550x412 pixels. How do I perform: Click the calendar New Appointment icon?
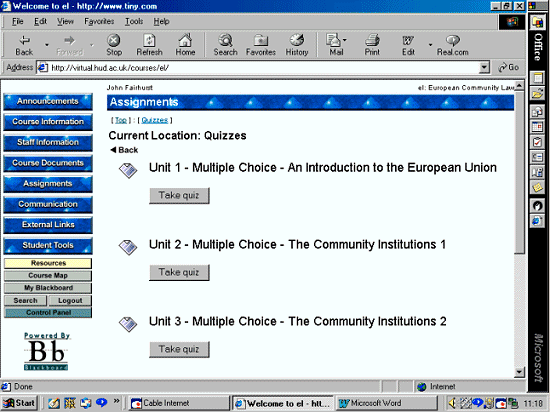click(x=537, y=126)
